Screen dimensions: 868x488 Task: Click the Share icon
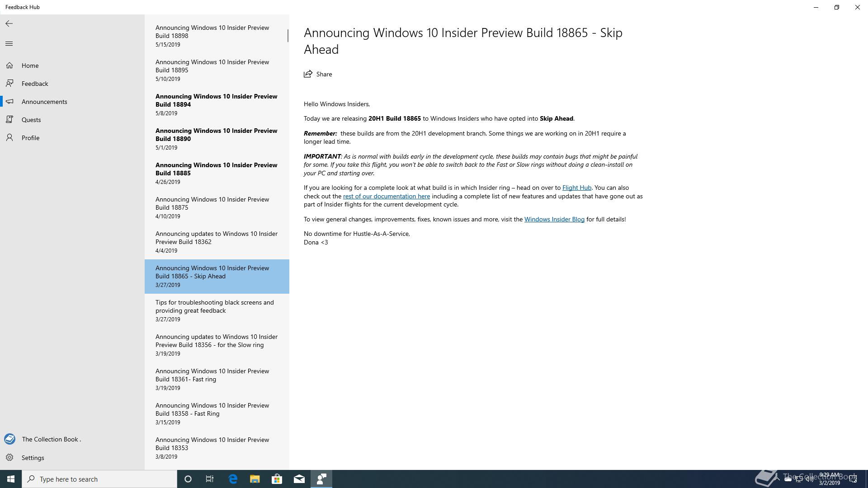(308, 74)
